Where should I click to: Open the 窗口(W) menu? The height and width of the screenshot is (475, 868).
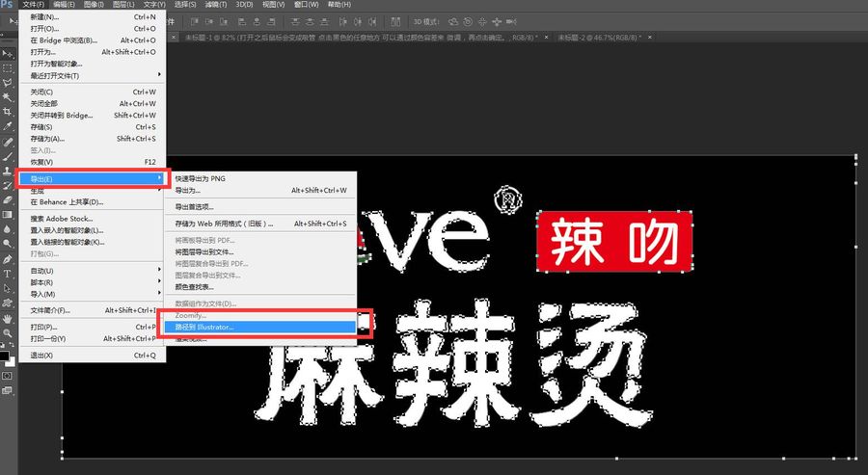(306, 5)
